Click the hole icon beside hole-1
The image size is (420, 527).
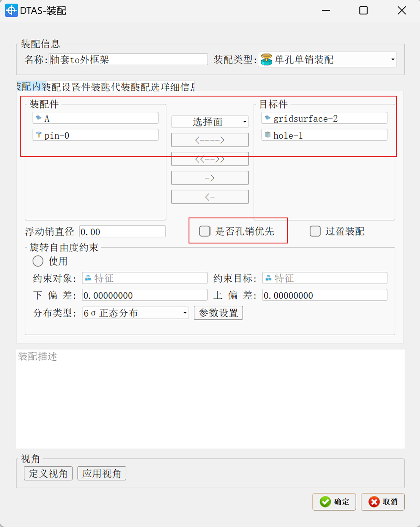pyautogui.click(x=268, y=135)
